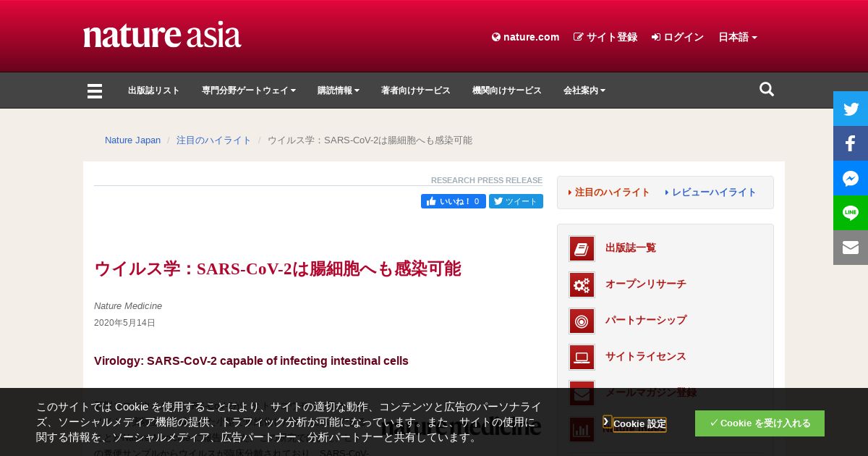Open the search magnifier icon
868x456 pixels.
(767, 90)
